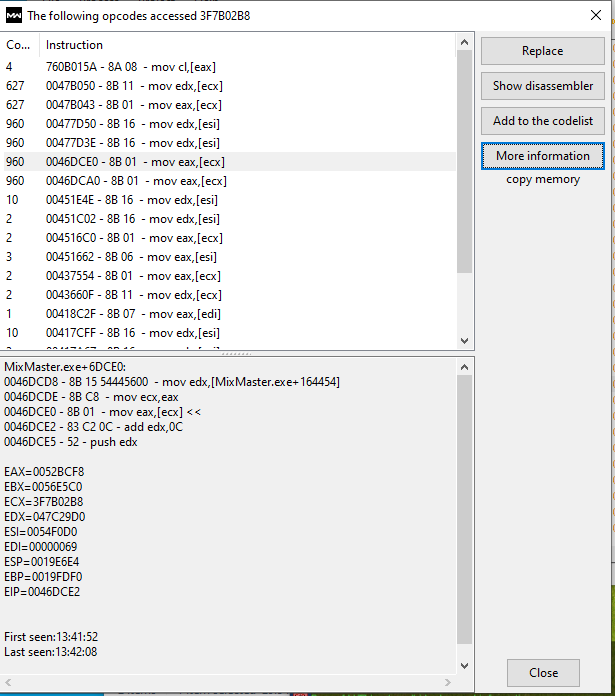Select row 0046DCE0 mov eax,[ecx]

click(x=229, y=162)
